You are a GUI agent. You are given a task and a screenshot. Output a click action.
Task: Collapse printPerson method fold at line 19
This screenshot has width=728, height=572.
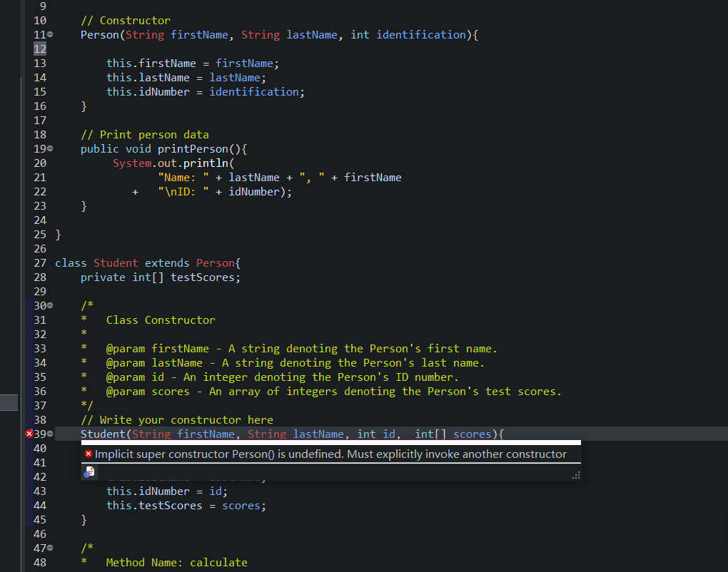click(50, 148)
